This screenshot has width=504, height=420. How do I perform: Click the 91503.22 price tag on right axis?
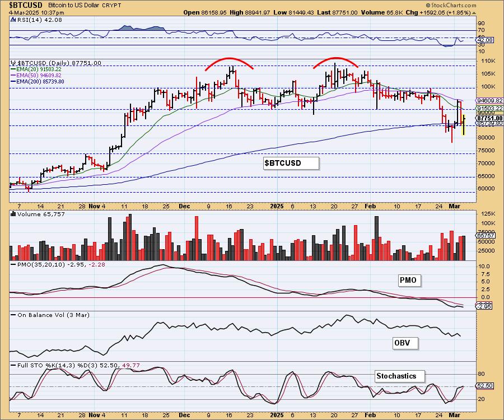tap(490, 109)
